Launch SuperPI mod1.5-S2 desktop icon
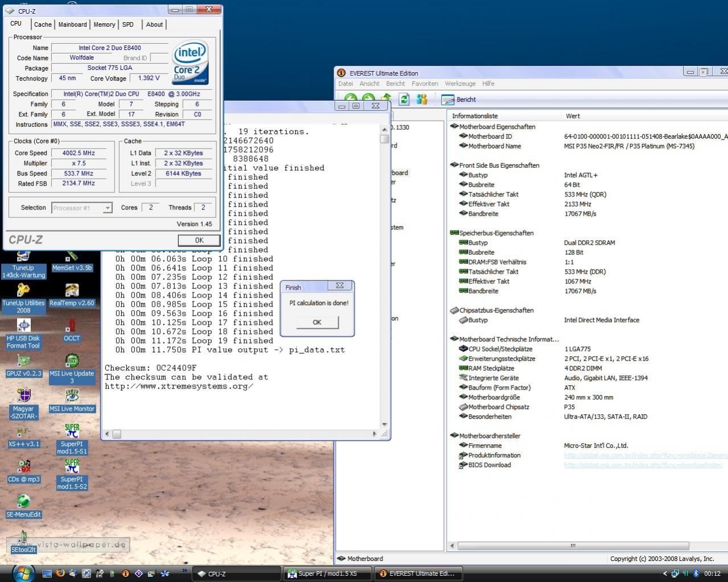The height and width of the screenshot is (582, 728). point(72,476)
